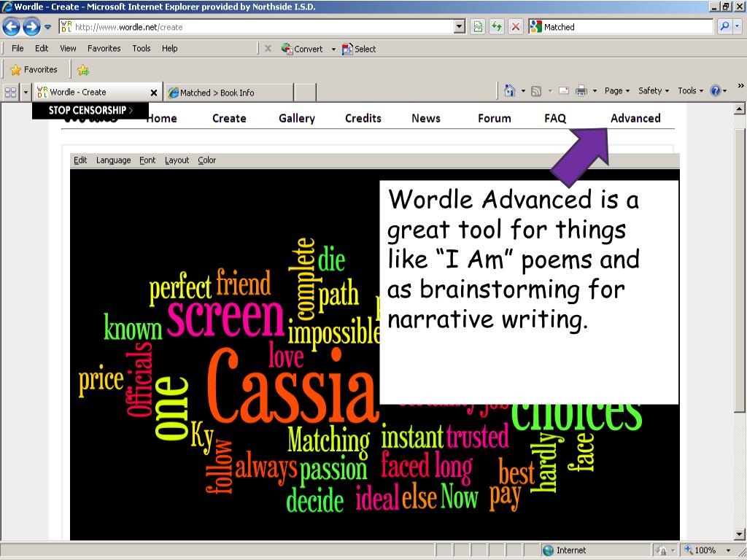Open the File menu

pos(18,49)
